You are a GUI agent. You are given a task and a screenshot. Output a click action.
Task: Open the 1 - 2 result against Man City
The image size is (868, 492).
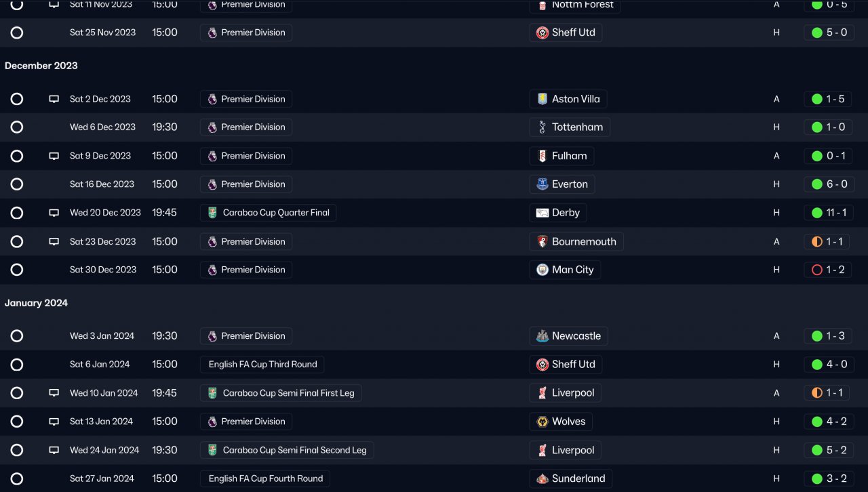coord(828,270)
